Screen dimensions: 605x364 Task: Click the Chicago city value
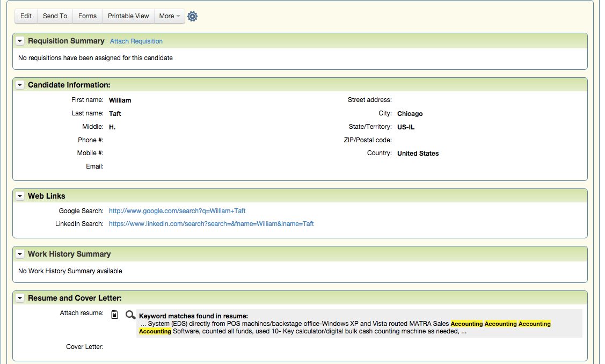410,114
